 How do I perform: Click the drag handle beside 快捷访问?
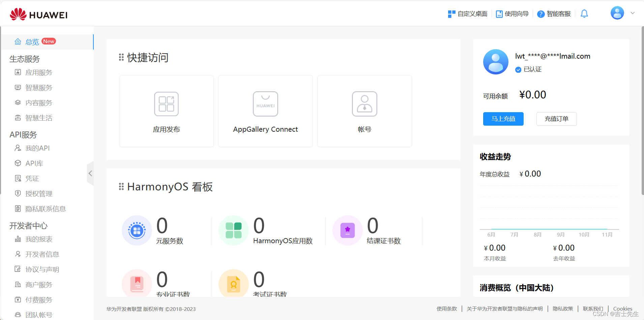(x=121, y=58)
